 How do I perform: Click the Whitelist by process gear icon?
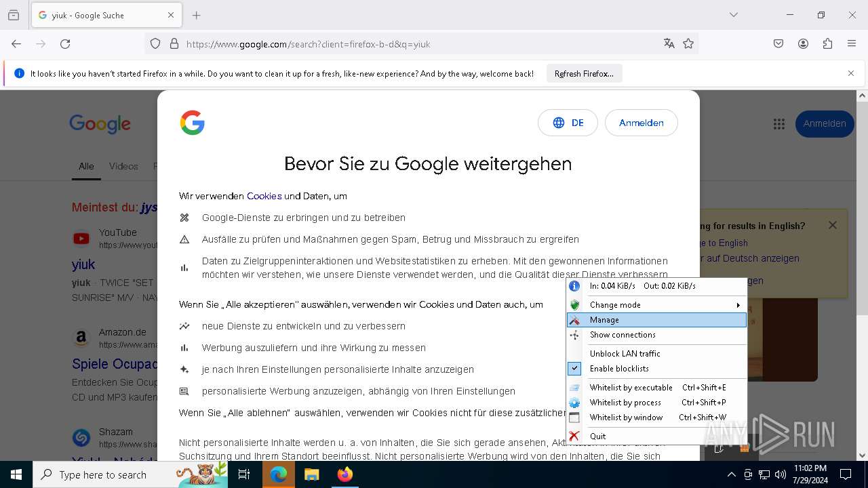point(574,403)
